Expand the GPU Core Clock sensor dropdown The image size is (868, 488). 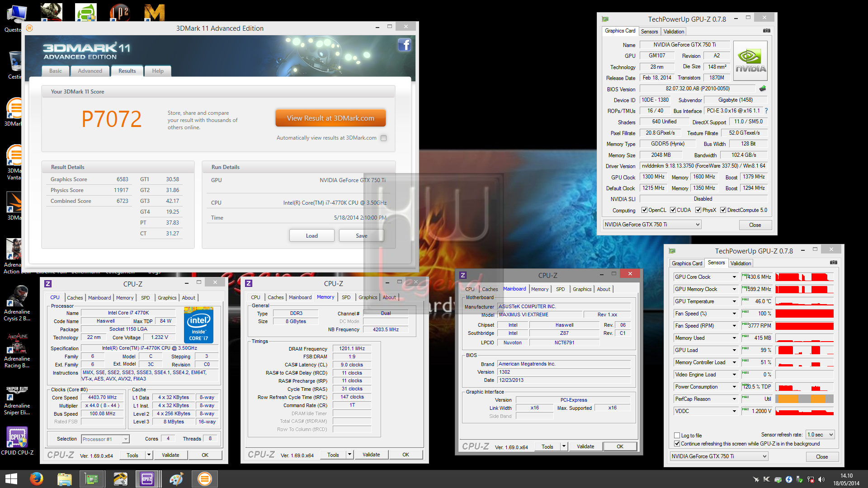click(734, 277)
